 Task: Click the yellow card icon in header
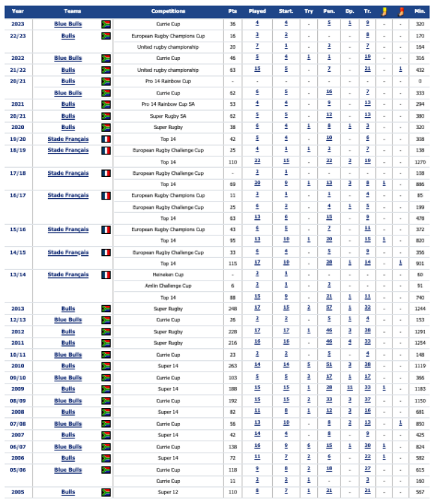(384, 11)
